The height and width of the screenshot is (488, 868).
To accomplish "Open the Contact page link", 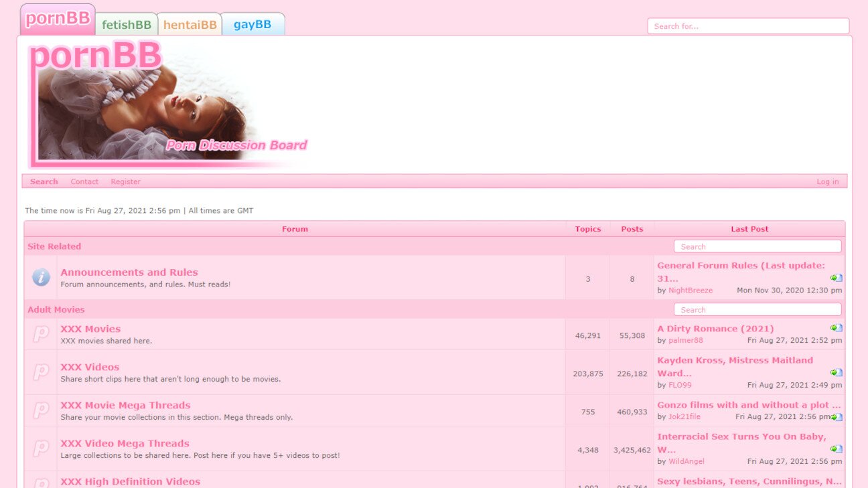I will tap(84, 181).
